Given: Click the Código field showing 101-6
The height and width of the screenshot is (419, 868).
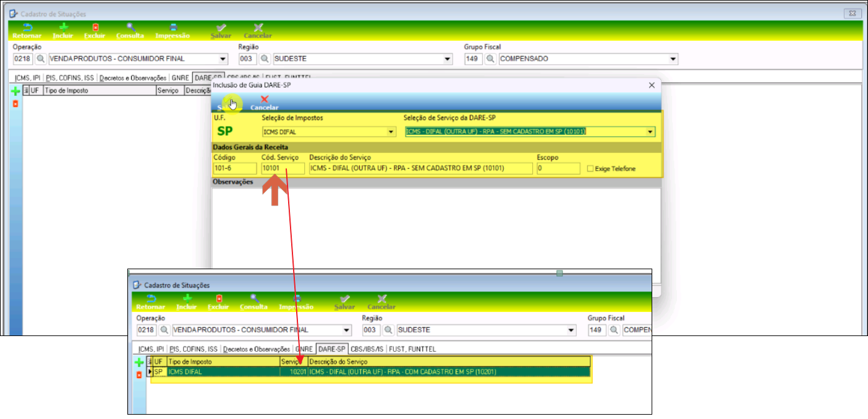Looking at the screenshot, I should point(235,168).
